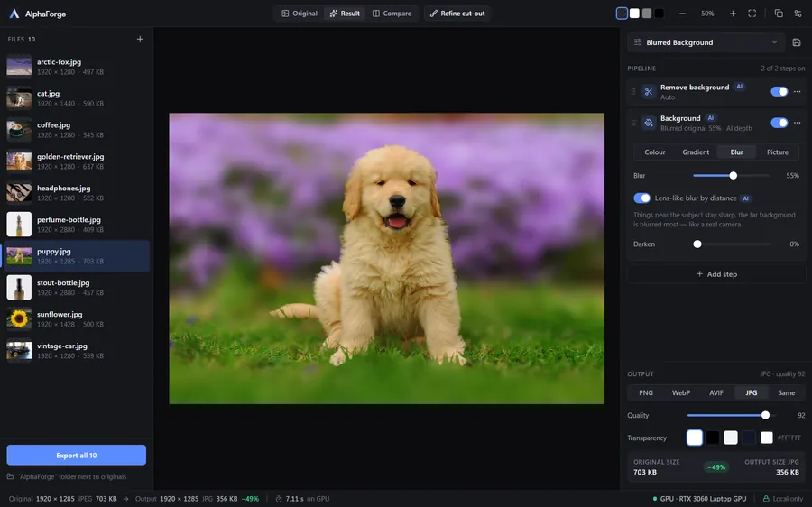Viewport: 812px width, 507px height.
Task: Click the green GPU status dot
Action: pyautogui.click(x=655, y=499)
